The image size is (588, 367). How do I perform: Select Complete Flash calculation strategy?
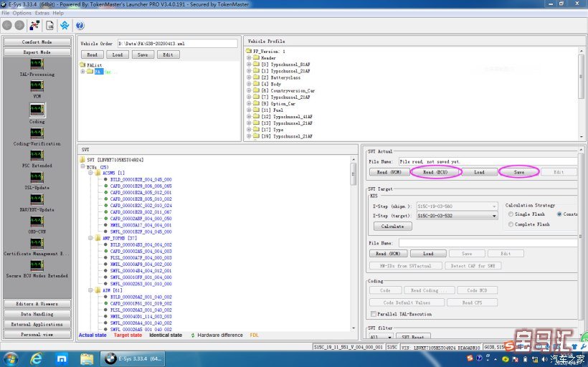(511, 224)
